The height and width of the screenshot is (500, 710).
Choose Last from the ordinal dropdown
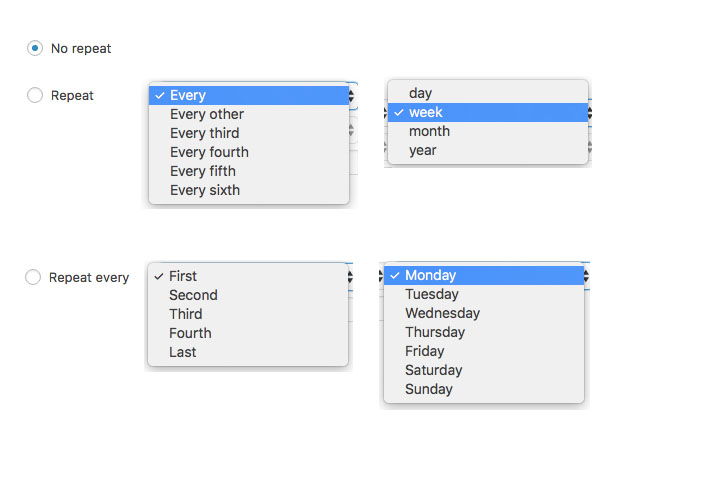[x=183, y=352]
